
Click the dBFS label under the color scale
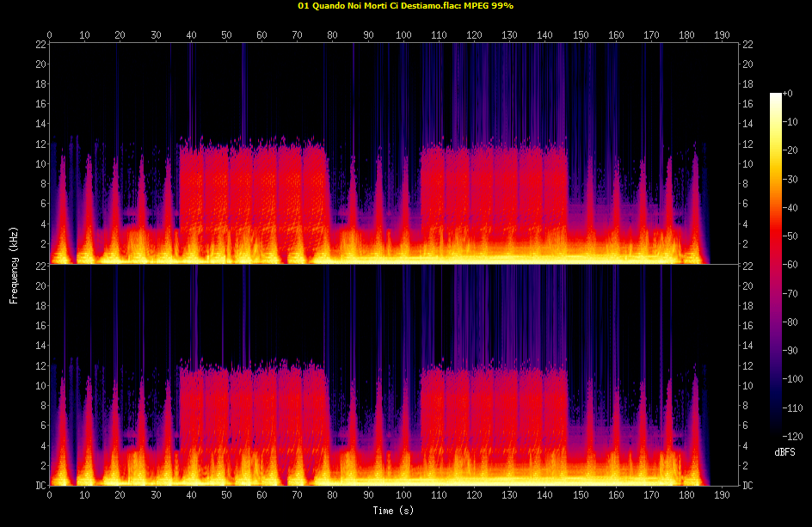(x=784, y=450)
